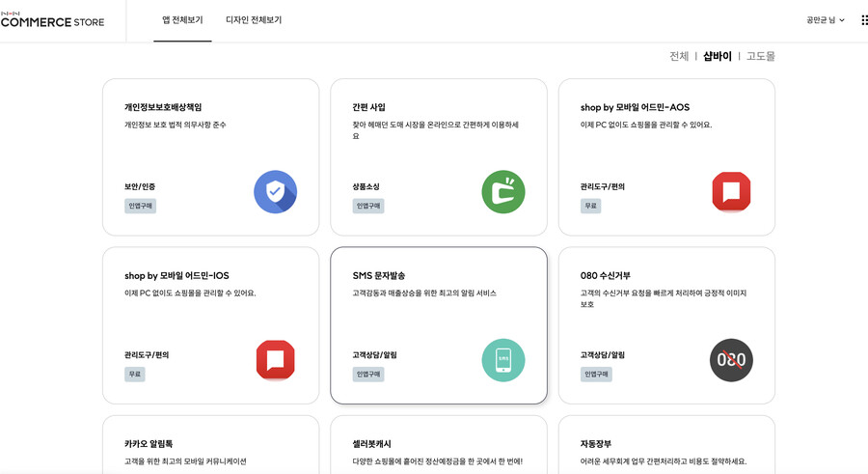Screen dimensions: 868x474
Task: Click description 개인정보 보호 법적 의무사항 준수
Action: (x=175, y=125)
